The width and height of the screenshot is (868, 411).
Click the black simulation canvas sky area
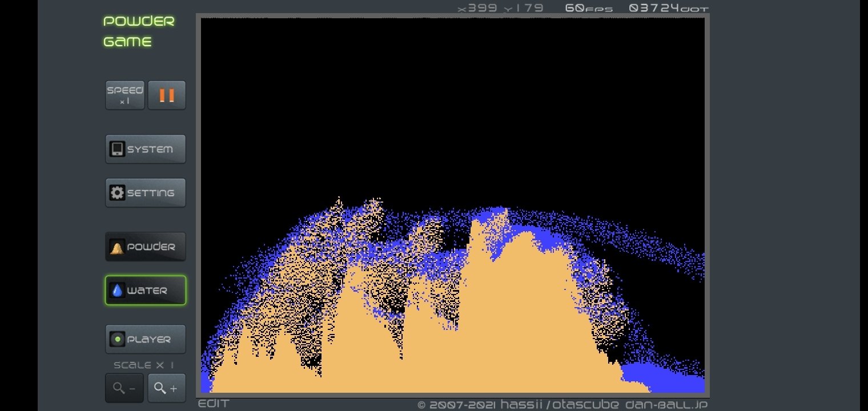[453, 108]
